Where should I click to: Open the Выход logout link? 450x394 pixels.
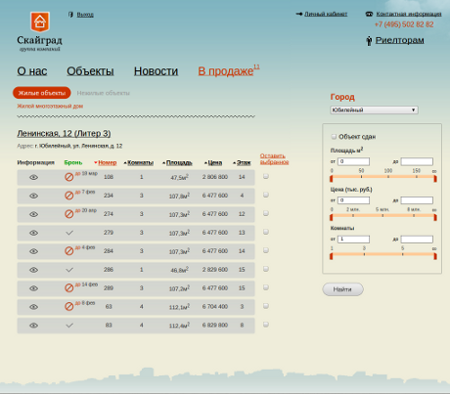click(85, 15)
